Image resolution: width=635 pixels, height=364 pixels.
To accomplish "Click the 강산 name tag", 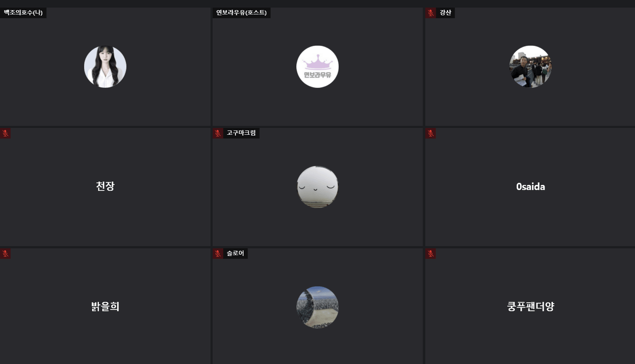I will (x=445, y=13).
